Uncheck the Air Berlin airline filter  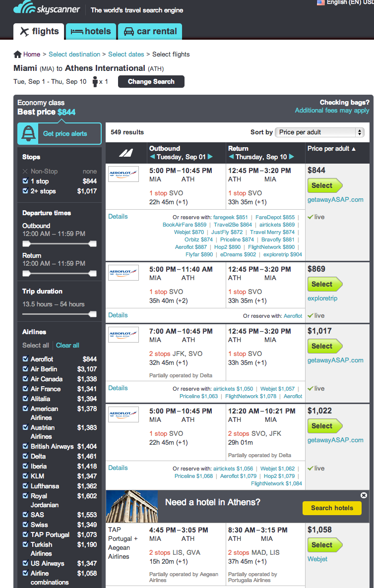[x=25, y=369]
